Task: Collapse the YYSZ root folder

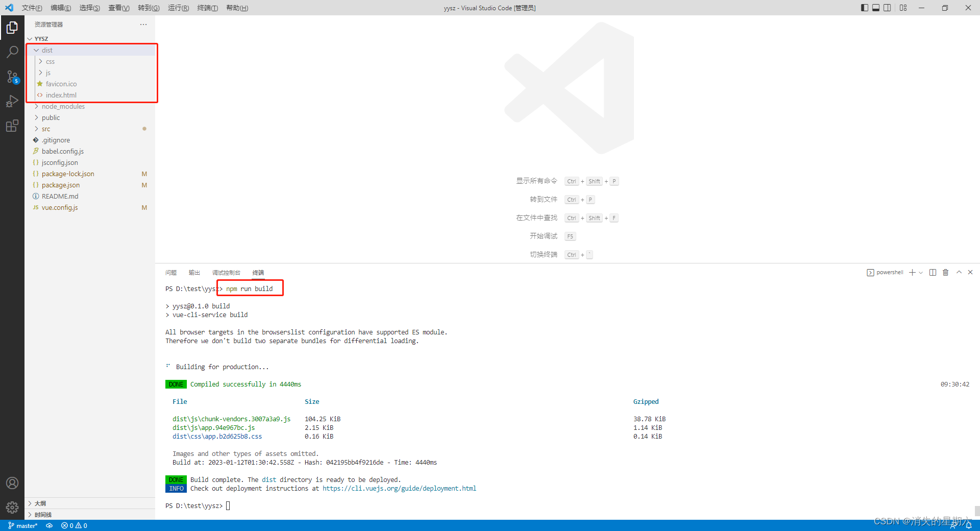Action: pyautogui.click(x=90, y=39)
